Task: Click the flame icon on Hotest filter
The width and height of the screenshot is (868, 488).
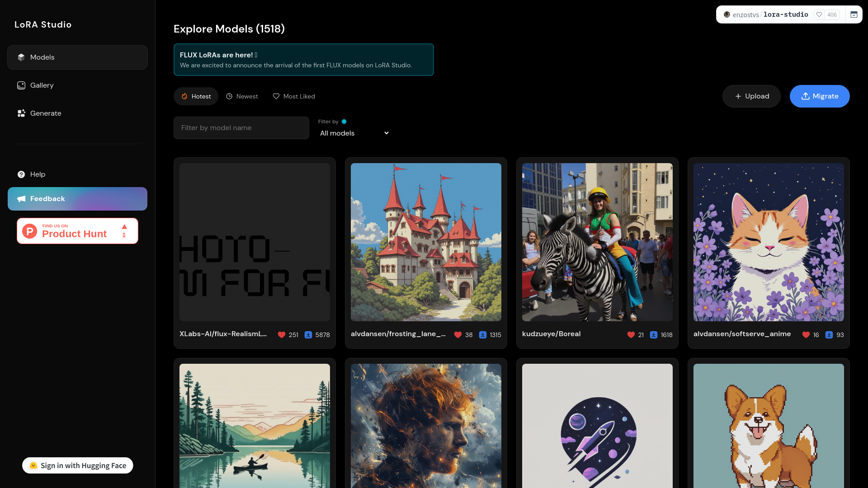Action: point(184,96)
